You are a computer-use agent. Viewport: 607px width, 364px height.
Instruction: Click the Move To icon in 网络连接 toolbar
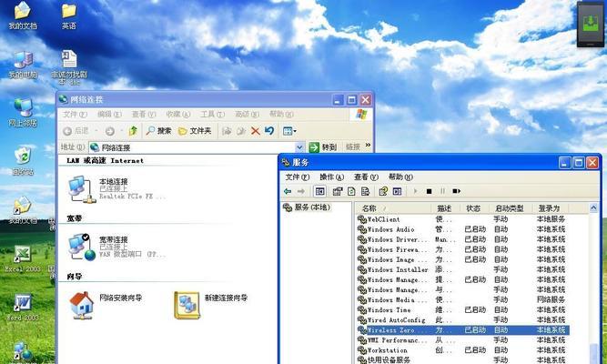coord(227,131)
